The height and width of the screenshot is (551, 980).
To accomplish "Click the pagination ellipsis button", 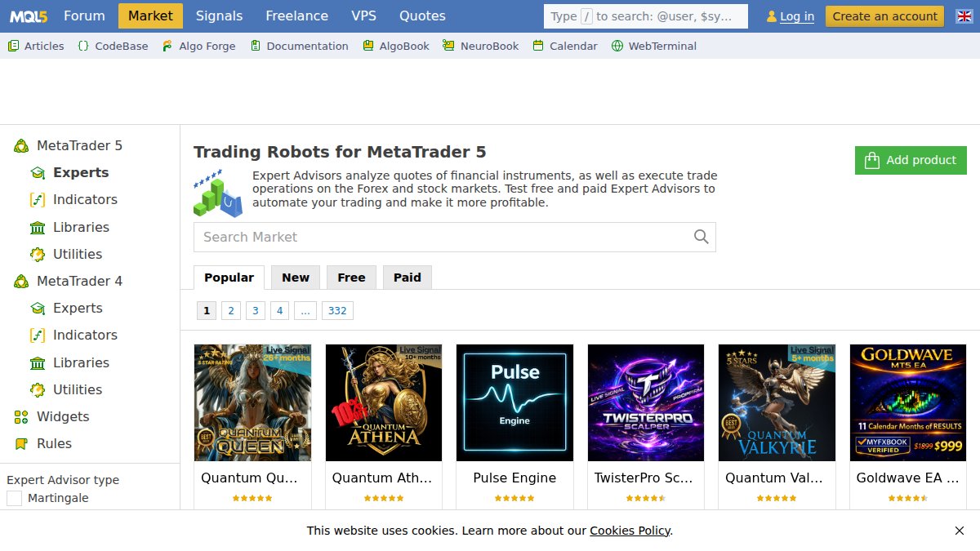I will point(305,310).
